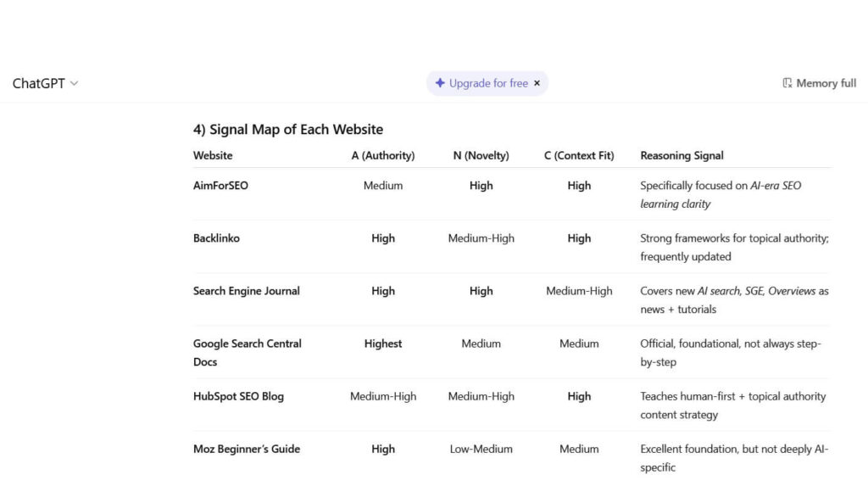Click the N (Novelty) column header
The height and width of the screenshot is (503, 868).
(x=481, y=155)
